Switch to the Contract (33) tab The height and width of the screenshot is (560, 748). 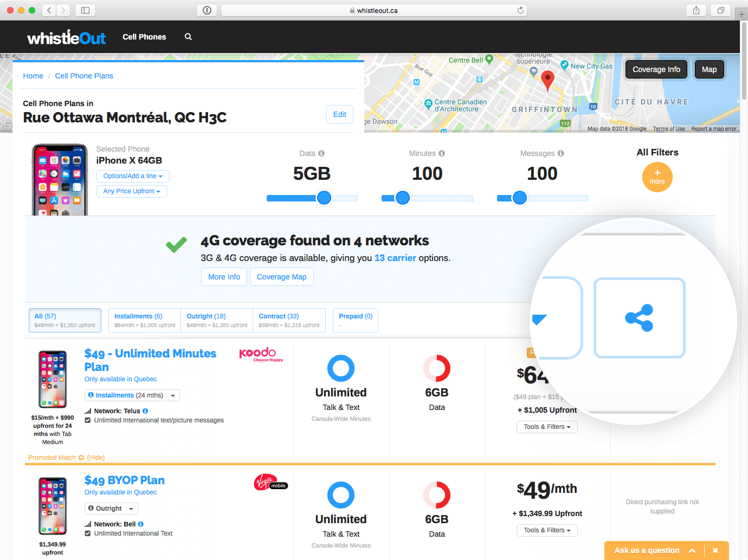tap(288, 320)
